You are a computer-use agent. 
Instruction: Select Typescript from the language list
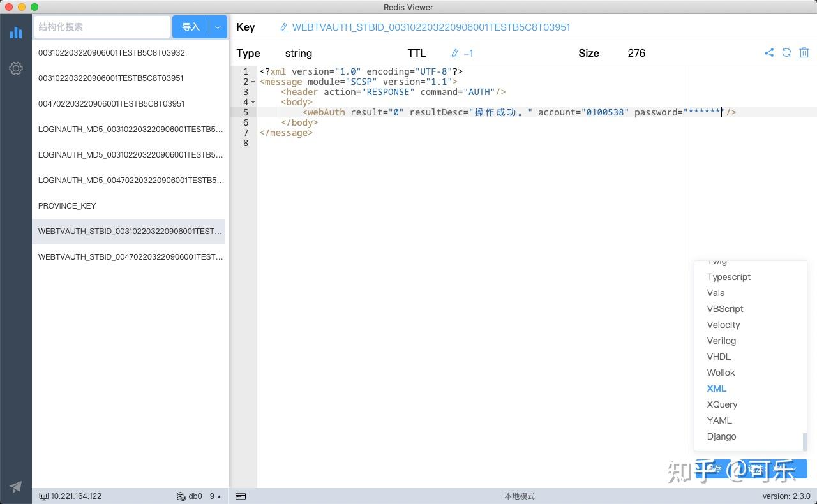tap(728, 277)
